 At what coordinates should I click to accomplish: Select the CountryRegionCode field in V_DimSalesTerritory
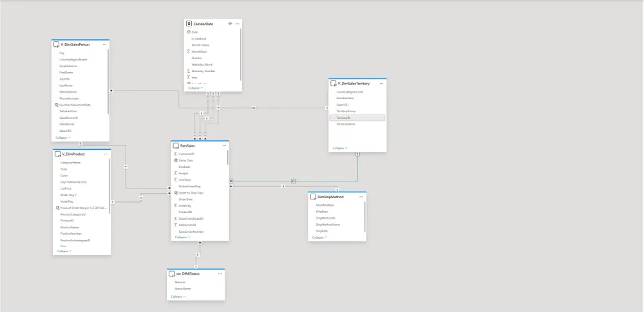350,92
